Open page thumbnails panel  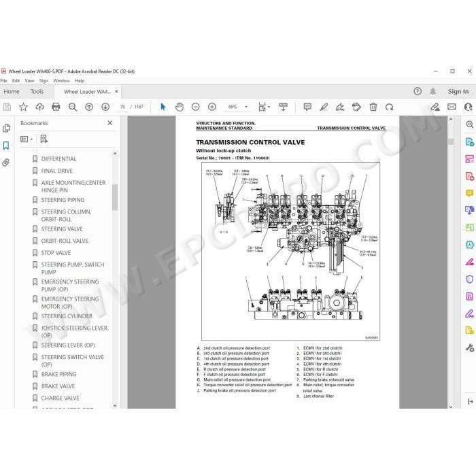6,128
